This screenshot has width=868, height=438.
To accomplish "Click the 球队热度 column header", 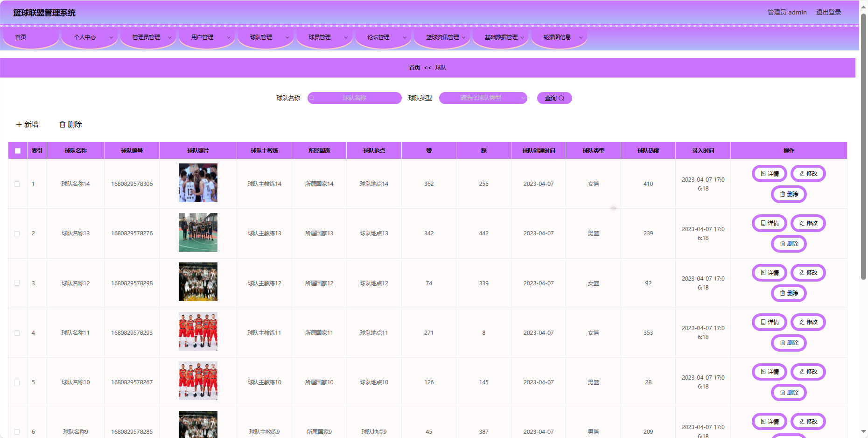I will [648, 151].
